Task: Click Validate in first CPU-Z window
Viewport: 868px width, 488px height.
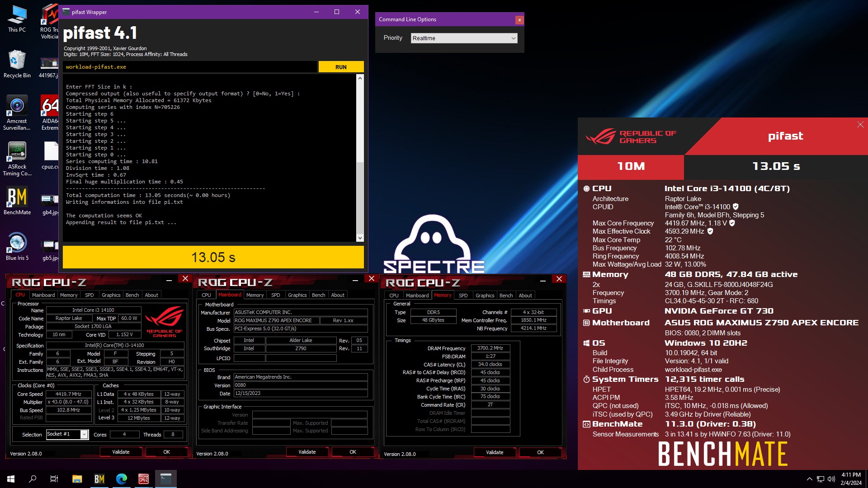Action: coord(121,452)
